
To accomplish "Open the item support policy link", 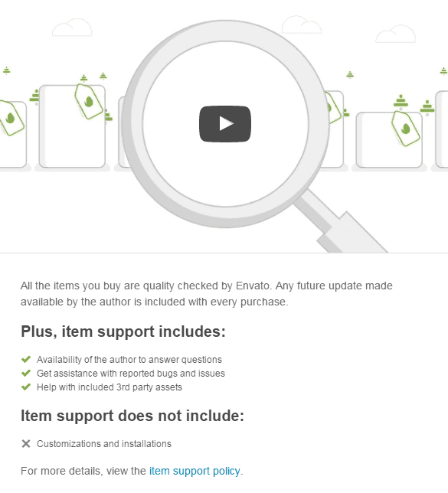I will point(195,471).
